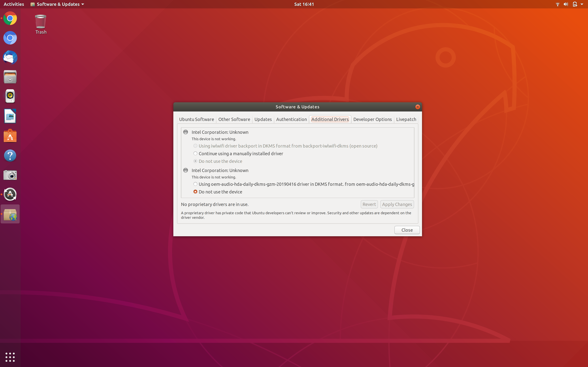
Task: Open LibreOffice Writer from dock
Action: coord(10,116)
